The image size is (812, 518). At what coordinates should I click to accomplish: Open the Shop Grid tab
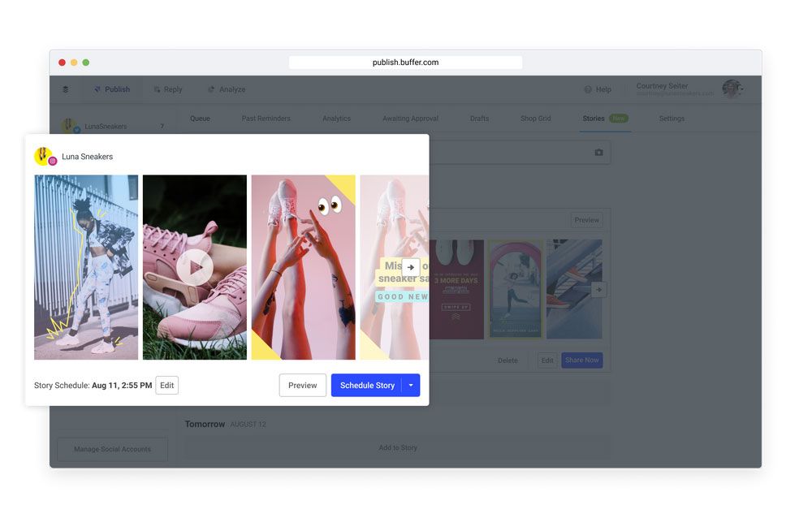[x=535, y=119]
